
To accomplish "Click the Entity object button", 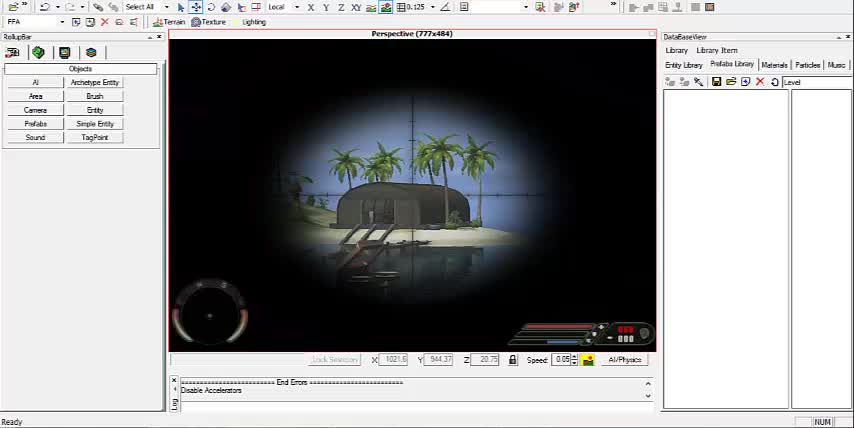I will tap(95, 110).
